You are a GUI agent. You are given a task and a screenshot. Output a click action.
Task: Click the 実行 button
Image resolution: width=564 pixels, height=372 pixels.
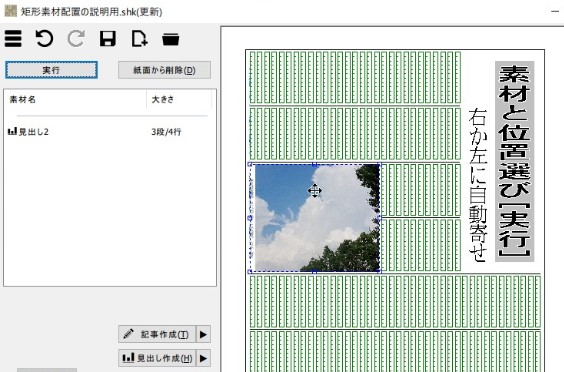(51, 70)
